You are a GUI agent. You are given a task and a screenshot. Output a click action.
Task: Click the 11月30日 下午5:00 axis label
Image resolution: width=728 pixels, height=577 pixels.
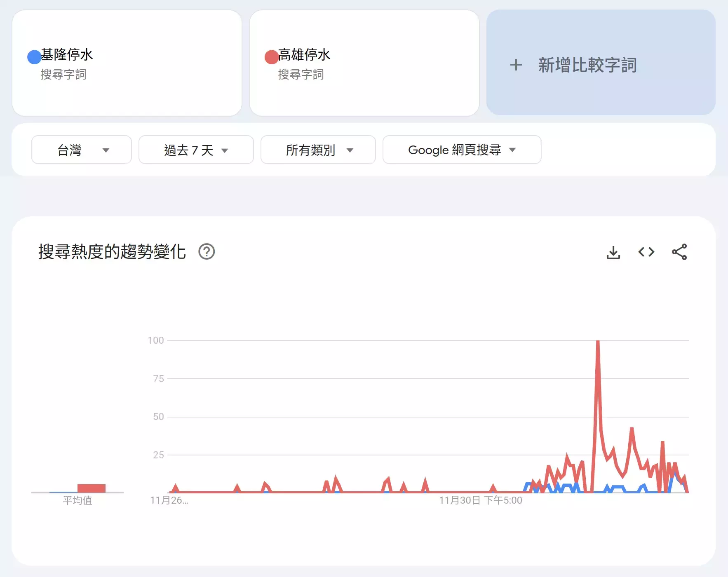[480, 500]
